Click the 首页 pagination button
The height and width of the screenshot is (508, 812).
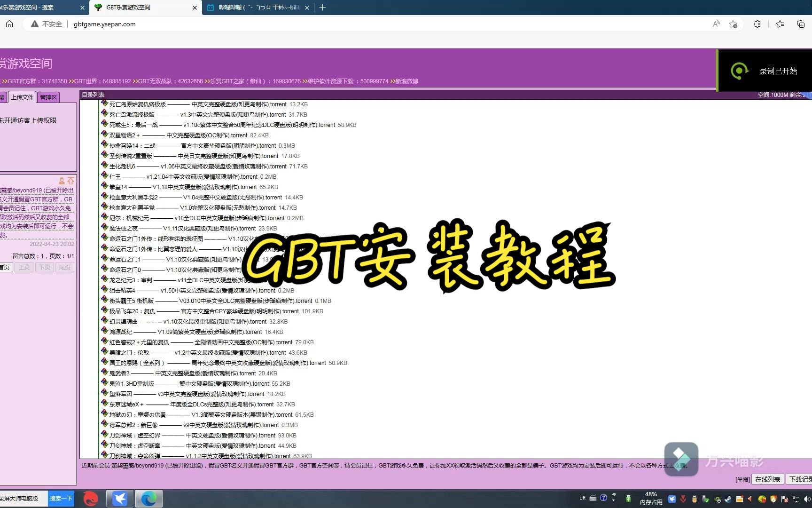[x=5, y=267]
